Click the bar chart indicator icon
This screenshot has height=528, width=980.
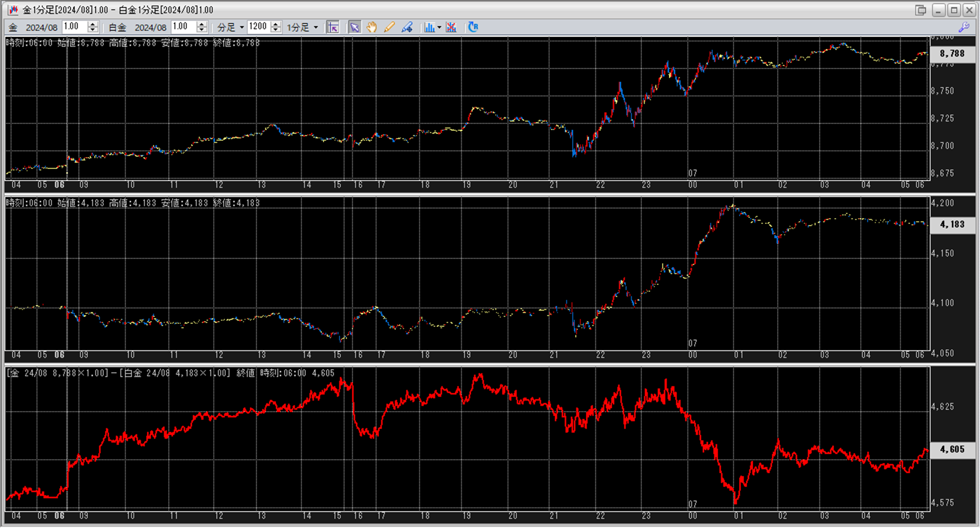click(x=429, y=27)
